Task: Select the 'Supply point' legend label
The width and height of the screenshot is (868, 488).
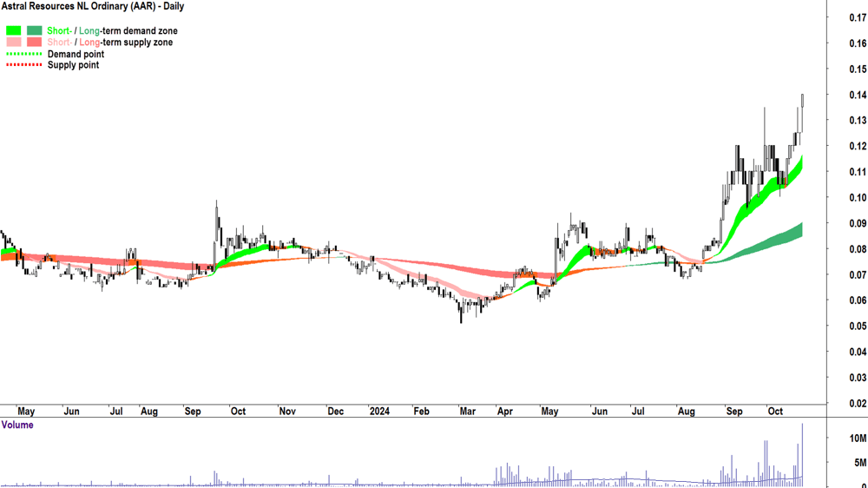Action: tap(73, 65)
